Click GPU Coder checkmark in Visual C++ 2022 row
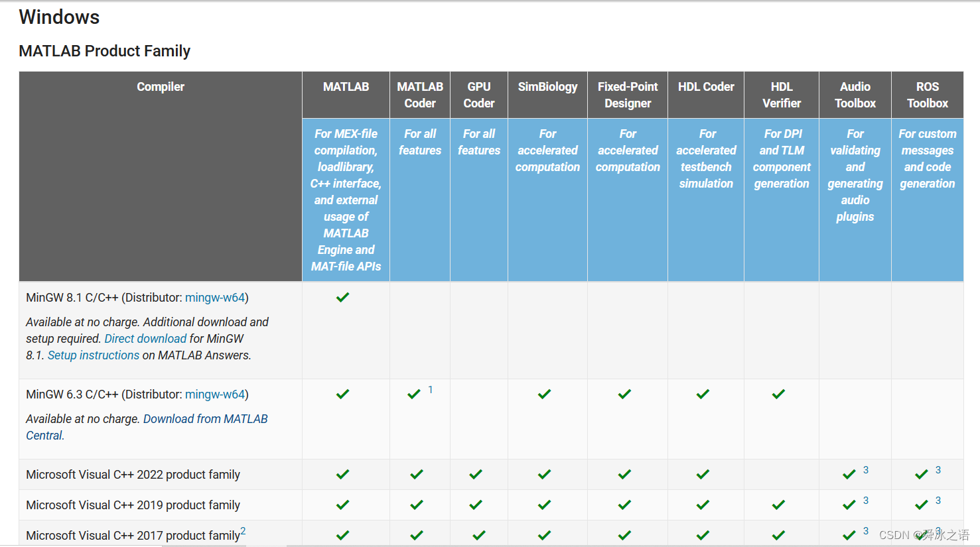Viewport: 980px width, 547px height. (x=476, y=474)
